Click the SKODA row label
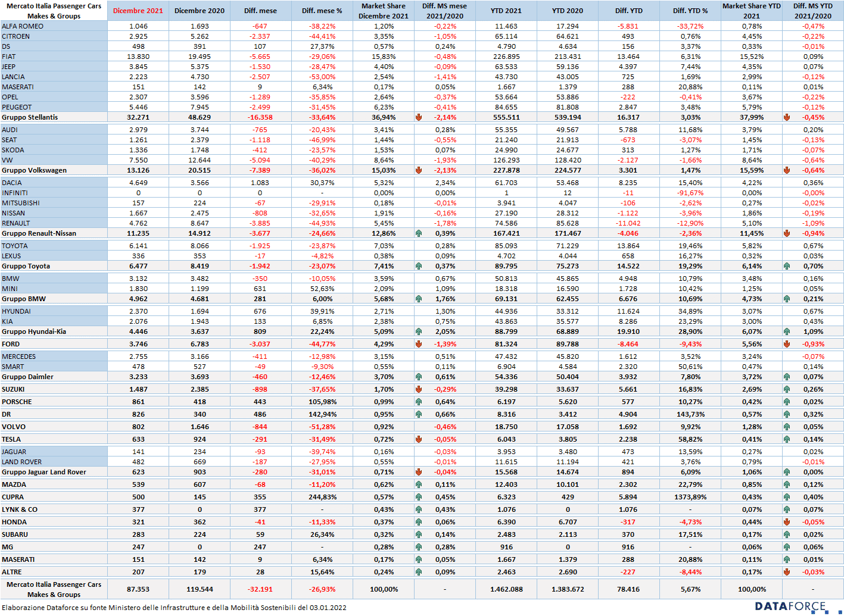Viewport: 844px width, 616px height. click(x=13, y=150)
